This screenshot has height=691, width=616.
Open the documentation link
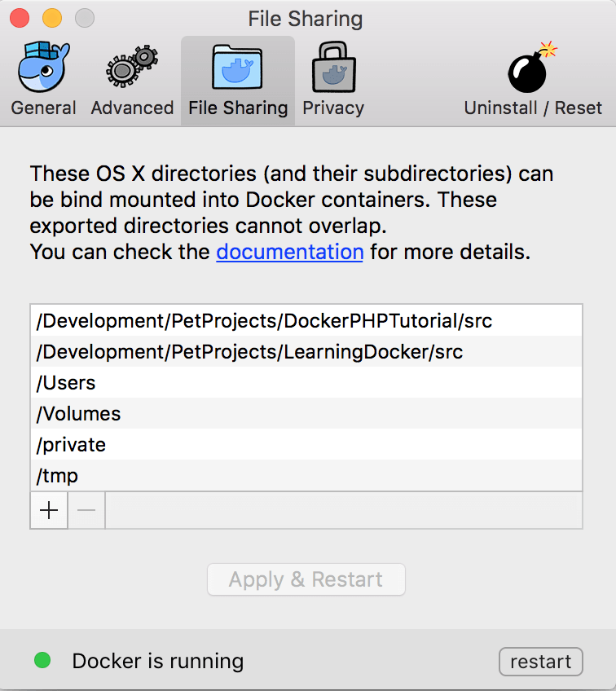(x=289, y=252)
